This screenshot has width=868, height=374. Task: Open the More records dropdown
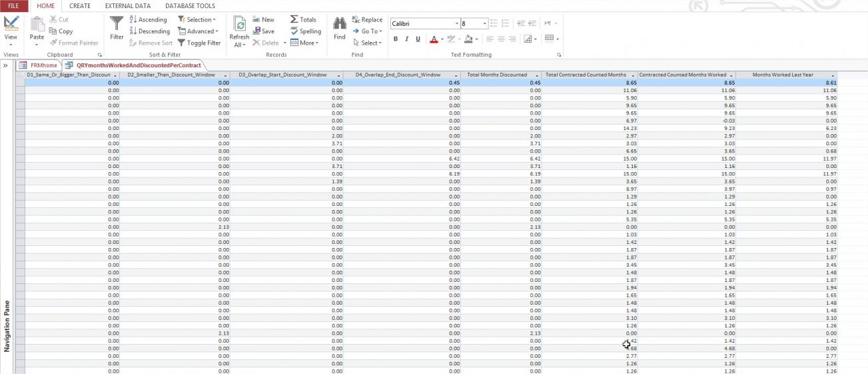pos(304,43)
